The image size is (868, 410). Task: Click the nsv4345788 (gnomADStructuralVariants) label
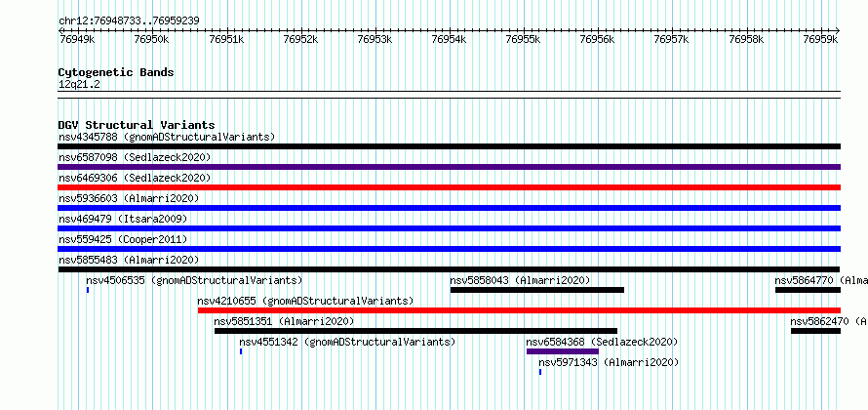[x=167, y=137]
